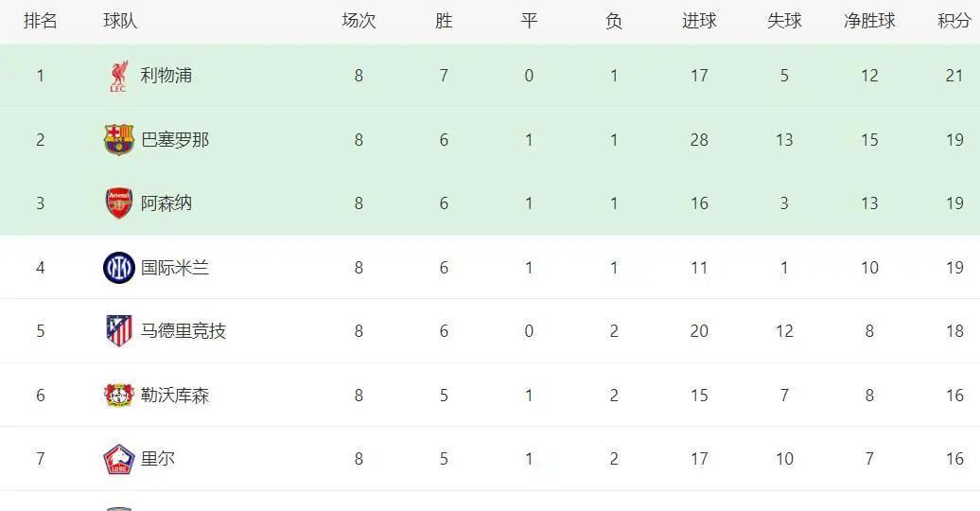Click the 失球 column header
980x511 pixels.
pyautogui.click(x=784, y=21)
